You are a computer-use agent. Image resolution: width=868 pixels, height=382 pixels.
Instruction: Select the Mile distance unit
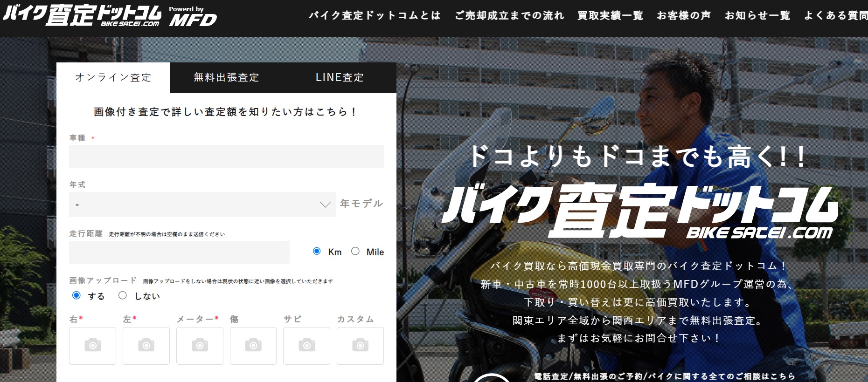[x=355, y=251]
